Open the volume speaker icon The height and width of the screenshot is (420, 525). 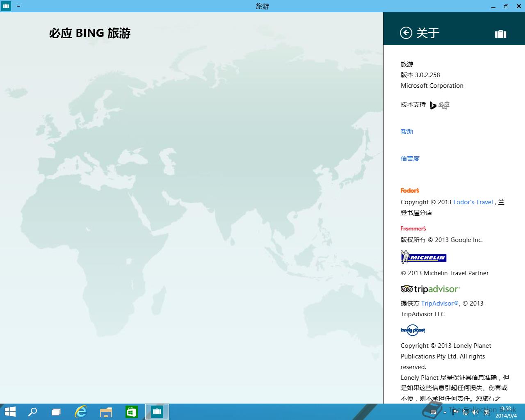476,412
